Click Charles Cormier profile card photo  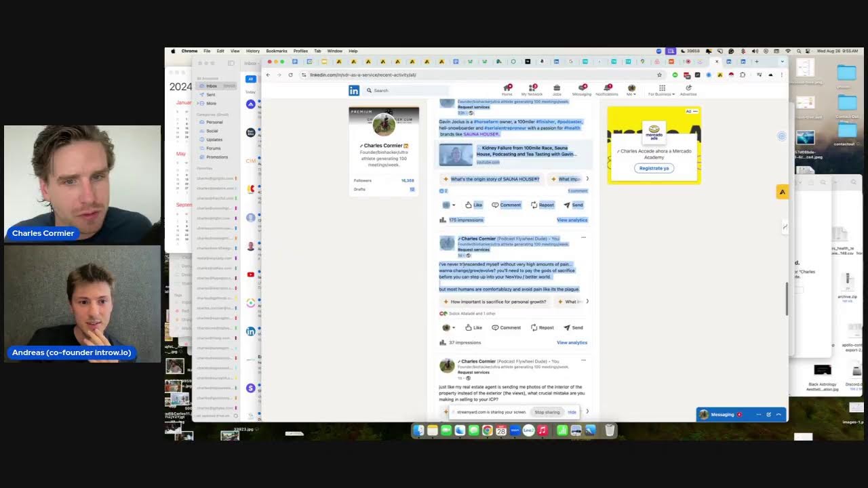384,124
